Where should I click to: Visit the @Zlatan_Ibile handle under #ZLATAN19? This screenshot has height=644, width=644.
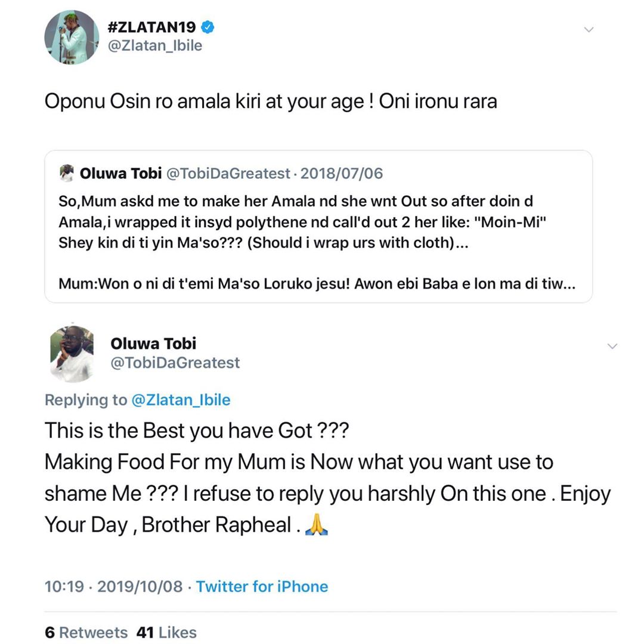pyautogui.click(x=154, y=46)
